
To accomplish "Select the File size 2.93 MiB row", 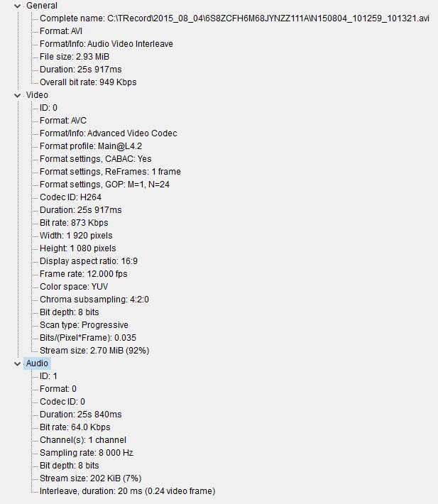I will pyautogui.click(x=75, y=56).
